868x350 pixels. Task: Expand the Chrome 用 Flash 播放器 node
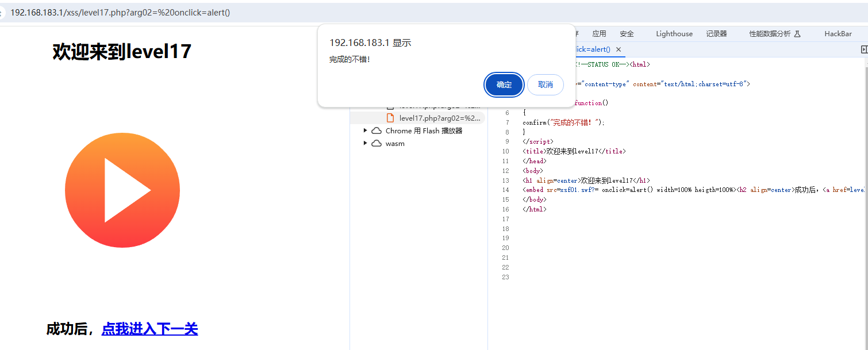coord(366,130)
